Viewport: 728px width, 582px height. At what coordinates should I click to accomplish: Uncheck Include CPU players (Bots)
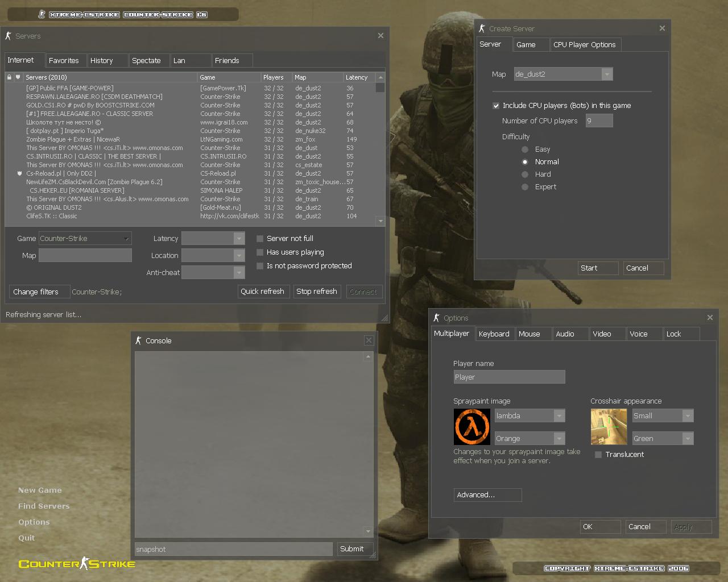(x=496, y=106)
